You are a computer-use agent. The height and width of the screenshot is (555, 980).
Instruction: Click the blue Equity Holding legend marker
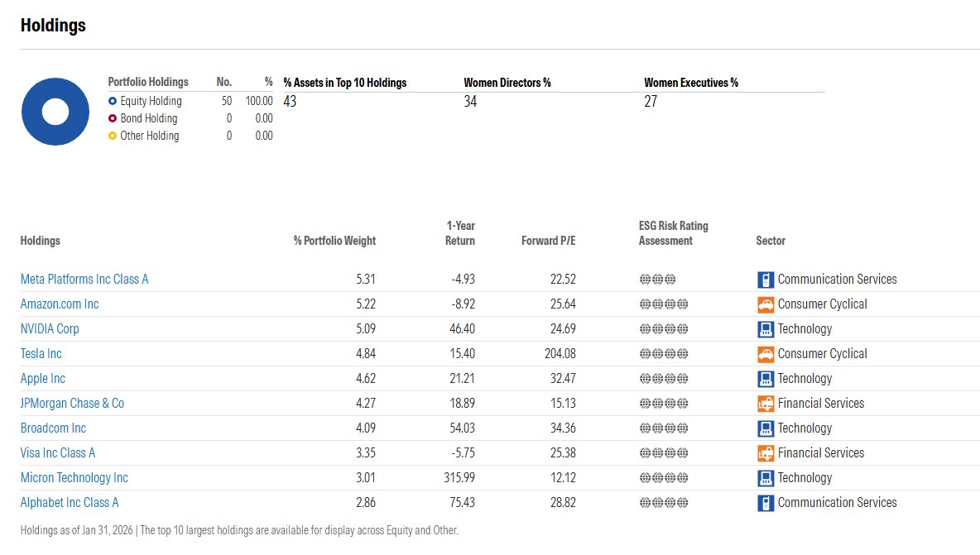pos(113,101)
